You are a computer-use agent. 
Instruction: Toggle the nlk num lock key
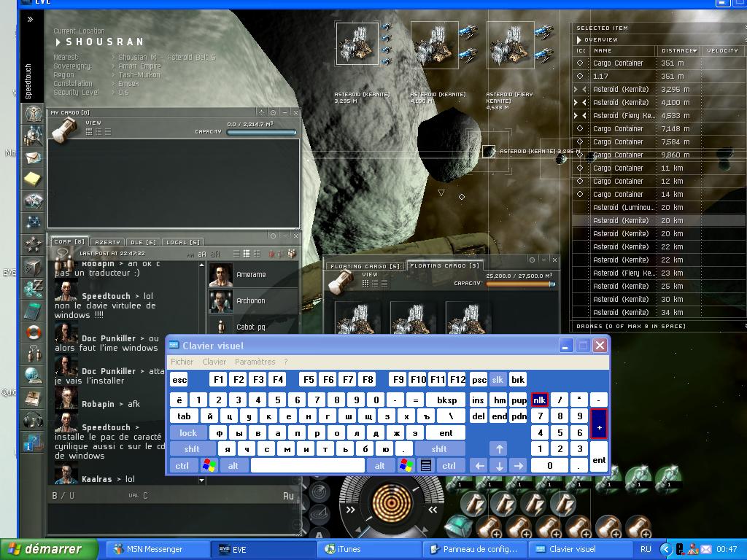click(x=539, y=400)
